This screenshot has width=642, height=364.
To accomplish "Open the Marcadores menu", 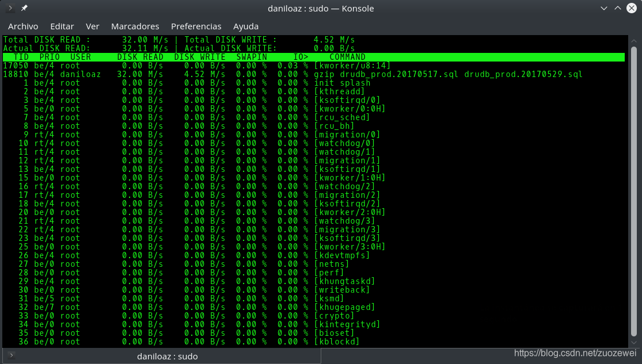I will point(135,26).
